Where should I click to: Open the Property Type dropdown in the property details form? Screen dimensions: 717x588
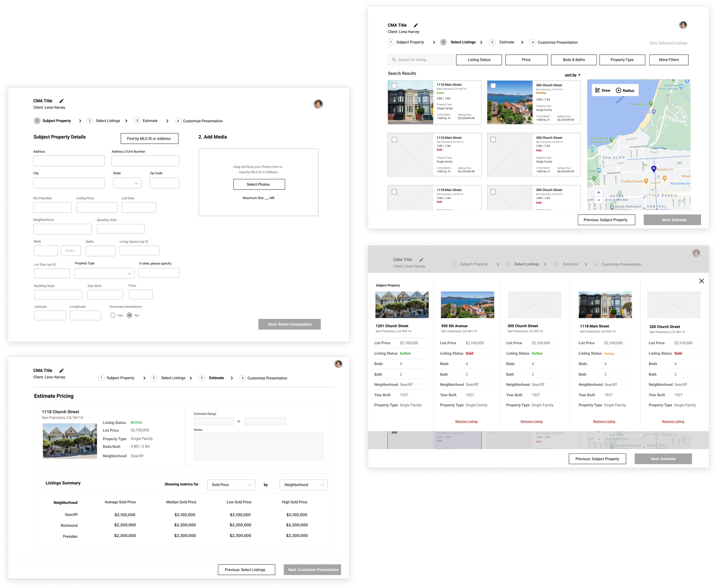(x=105, y=273)
